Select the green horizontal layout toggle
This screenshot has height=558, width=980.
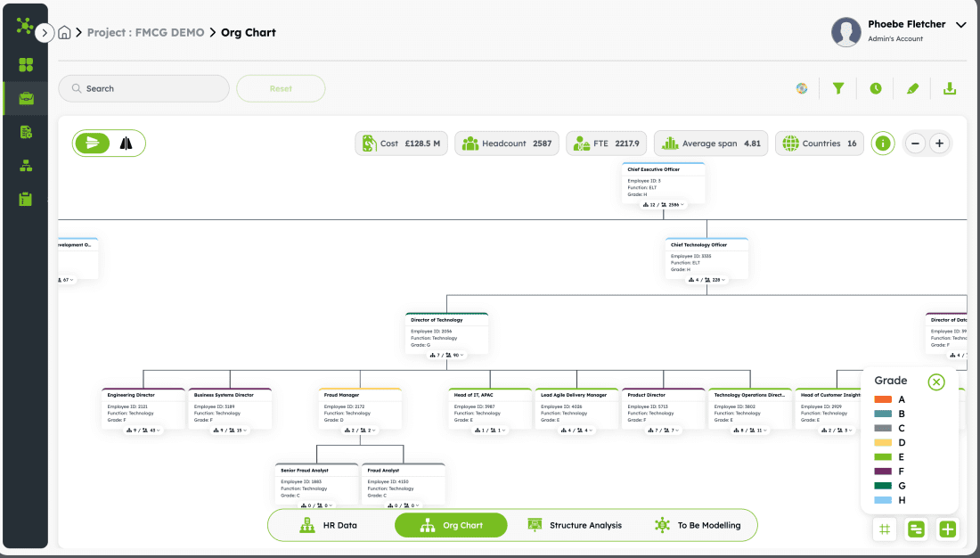click(x=93, y=143)
